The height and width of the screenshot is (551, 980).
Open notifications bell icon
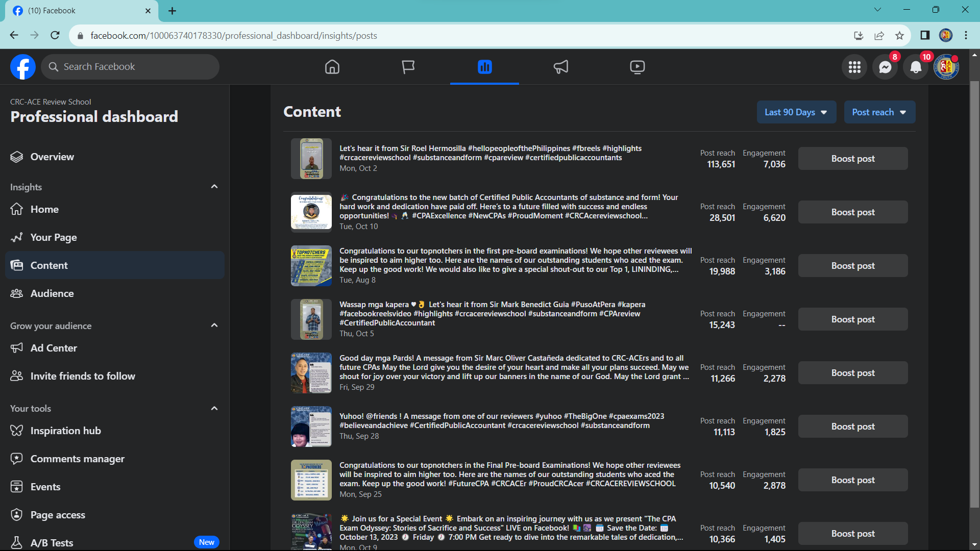(916, 67)
